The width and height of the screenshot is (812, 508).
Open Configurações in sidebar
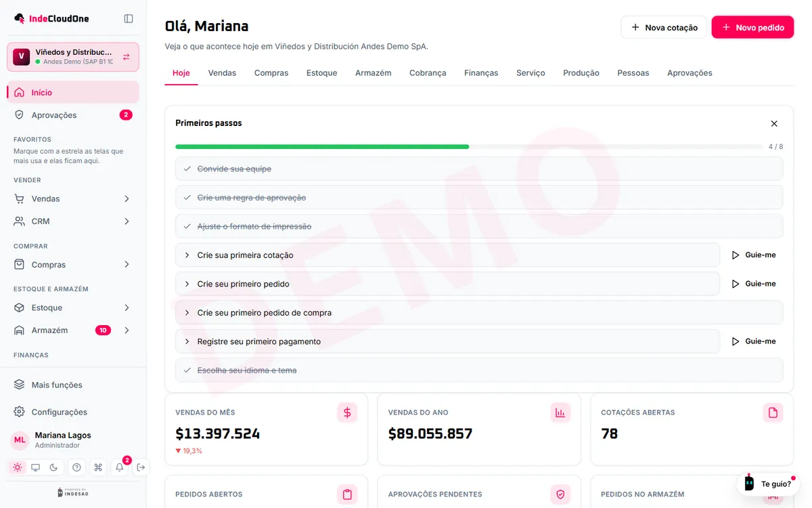(x=73, y=412)
